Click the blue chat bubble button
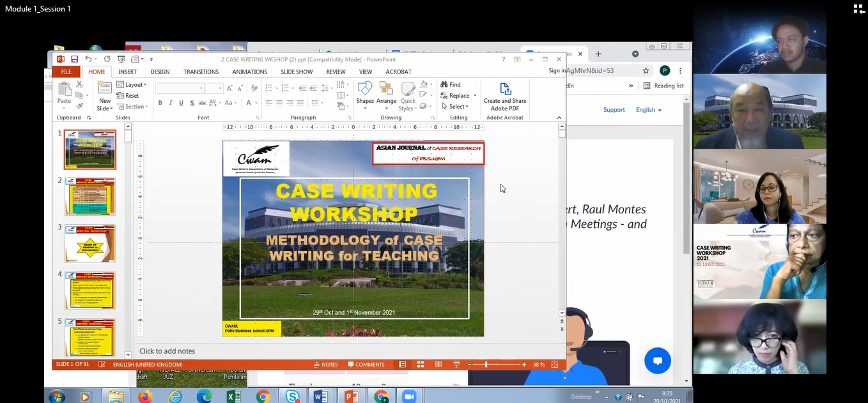The width and height of the screenshot is (868, 403). [658, 361]
